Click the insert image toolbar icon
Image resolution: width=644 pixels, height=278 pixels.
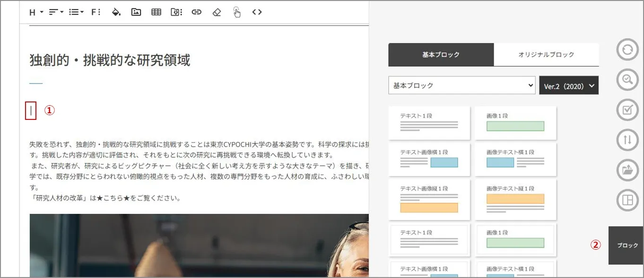coord(136,12)
